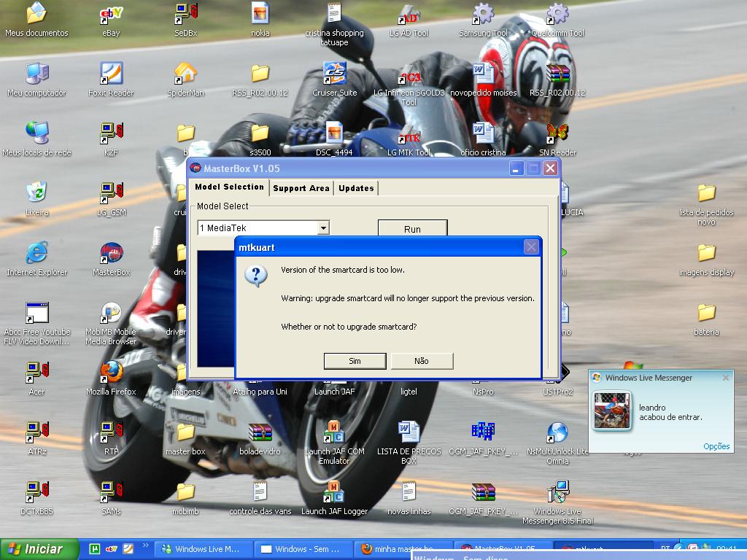Select the DCTxBB5 desktop shortcut

[36, 498]
